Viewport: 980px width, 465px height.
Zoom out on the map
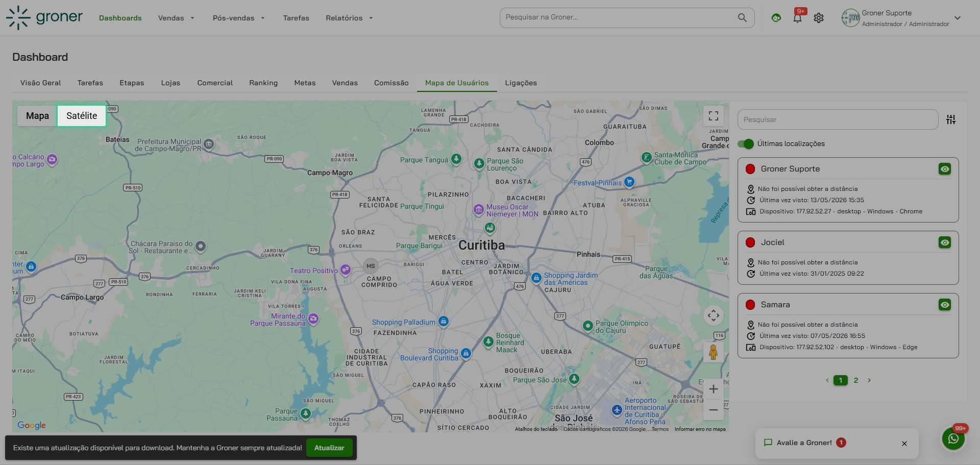(x=714, y=410)
